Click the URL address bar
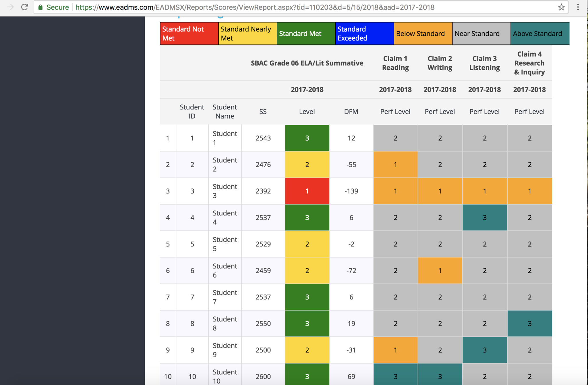The height and width of the screenshot is (385, 588). pos(258,7)
